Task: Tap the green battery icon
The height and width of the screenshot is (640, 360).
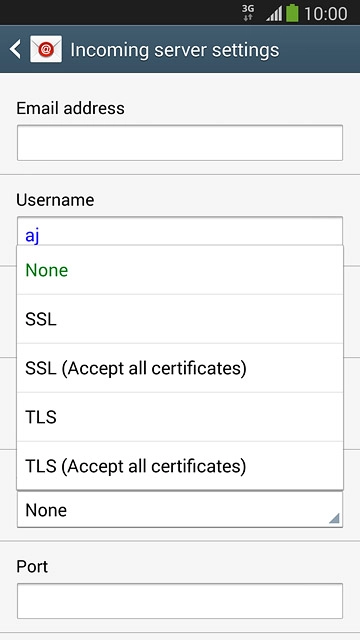Action: (x=292, y=13)
